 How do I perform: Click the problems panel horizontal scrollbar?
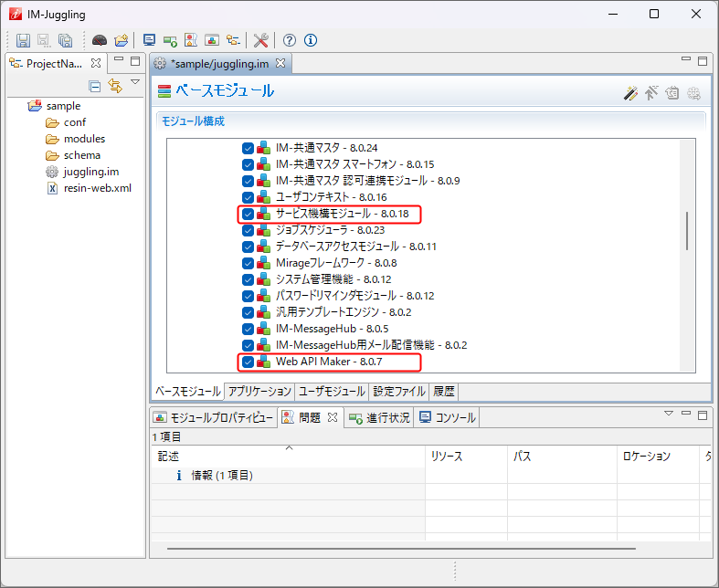(x=401, y=548)
